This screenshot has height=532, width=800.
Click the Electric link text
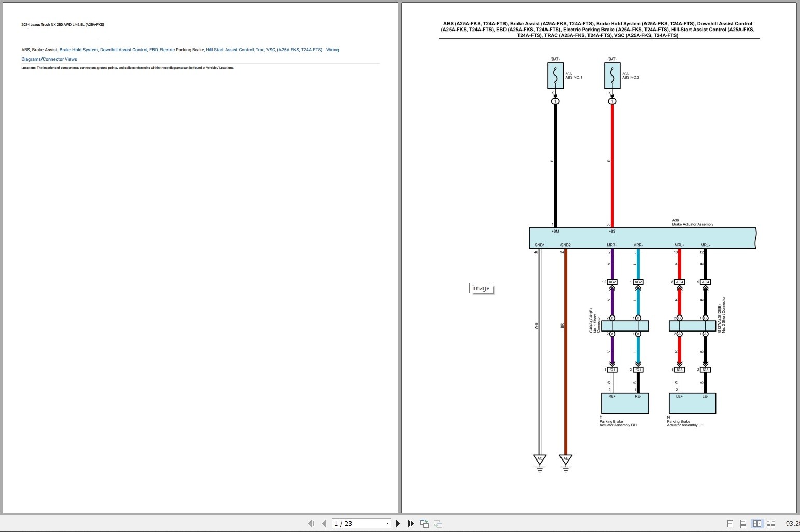click(x=167, y=50)
